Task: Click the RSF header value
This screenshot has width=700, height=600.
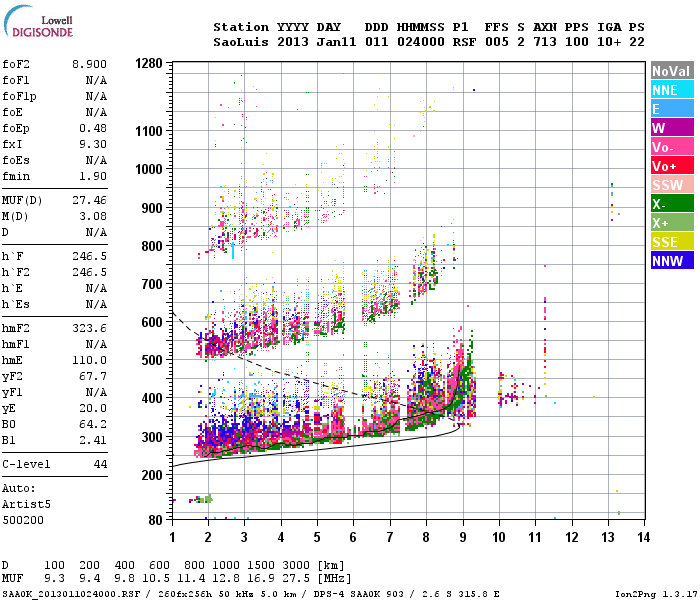Action: click(x=464, y=42)
